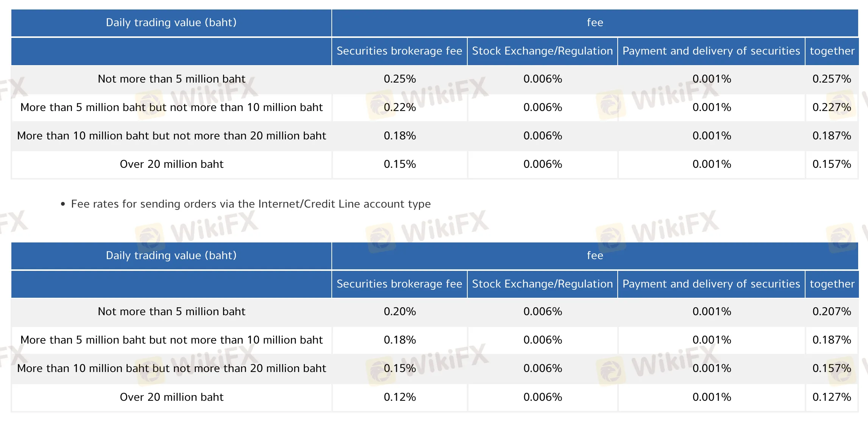Click the 0.127% total fee cell
Image resolution: width=868 pixels, height=422 pixels.
(x=832, y=397)
